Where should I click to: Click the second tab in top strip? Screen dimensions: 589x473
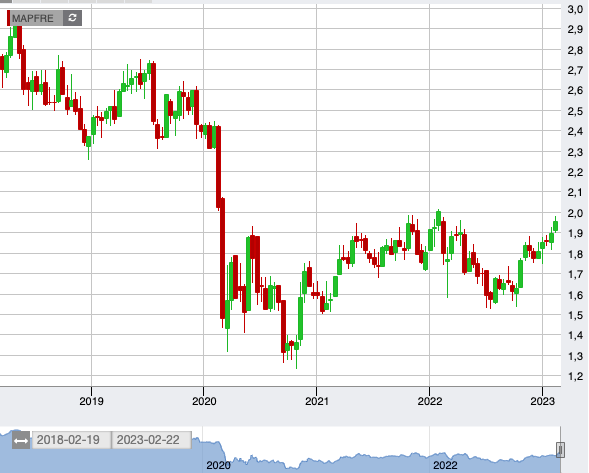[x=26, y=1]
